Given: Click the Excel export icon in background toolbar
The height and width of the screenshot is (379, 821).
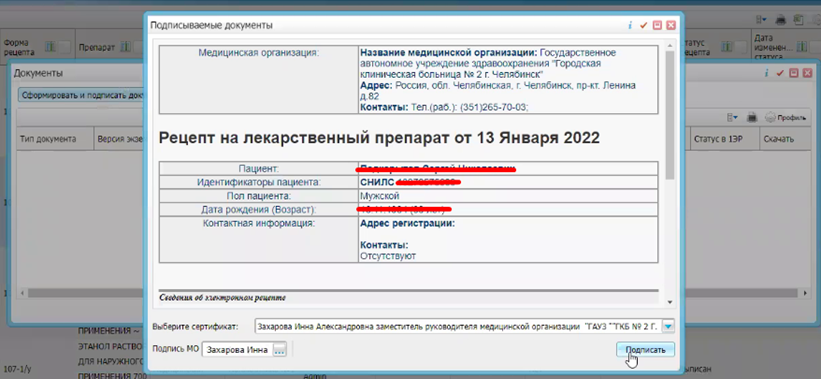Looking at the screenshot, I should pyautogui.click(x=798, y=20).
